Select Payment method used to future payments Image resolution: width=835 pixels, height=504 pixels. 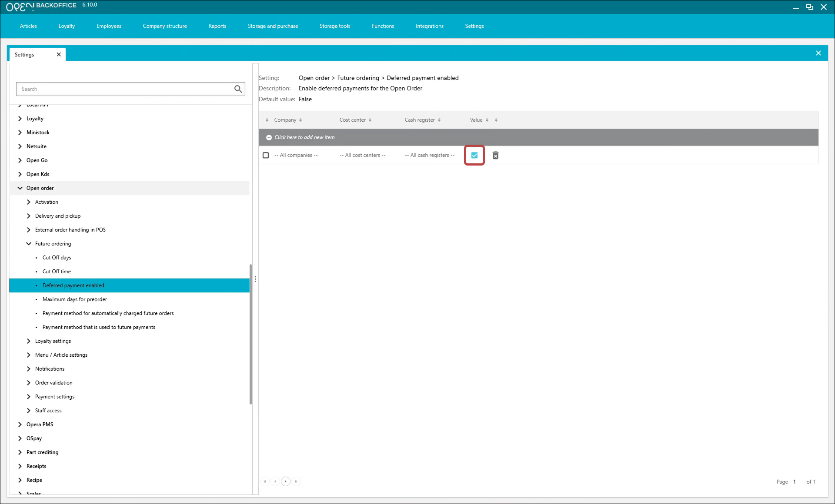point(99,327)
